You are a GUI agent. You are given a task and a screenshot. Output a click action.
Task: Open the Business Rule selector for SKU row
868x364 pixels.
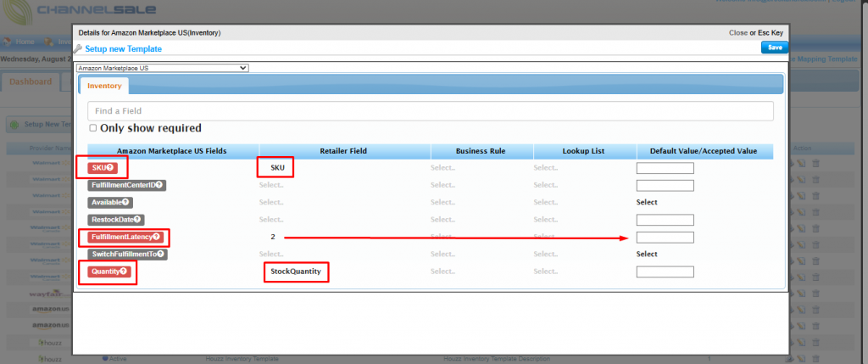442,168
